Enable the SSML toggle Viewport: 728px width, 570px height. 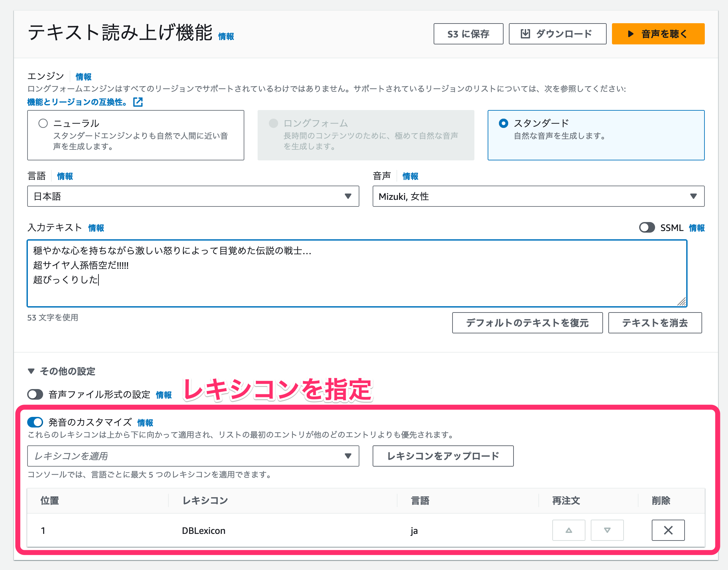click(x=646, y=228)
